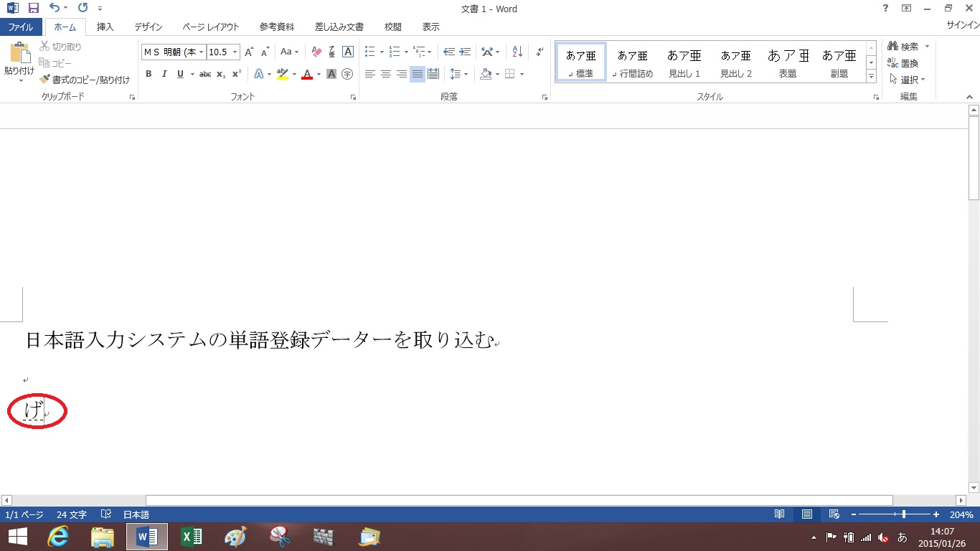Viewport: 980px width, 551px height.
Task: Apply character border 囲み線
Action: (x=348, y=52)
